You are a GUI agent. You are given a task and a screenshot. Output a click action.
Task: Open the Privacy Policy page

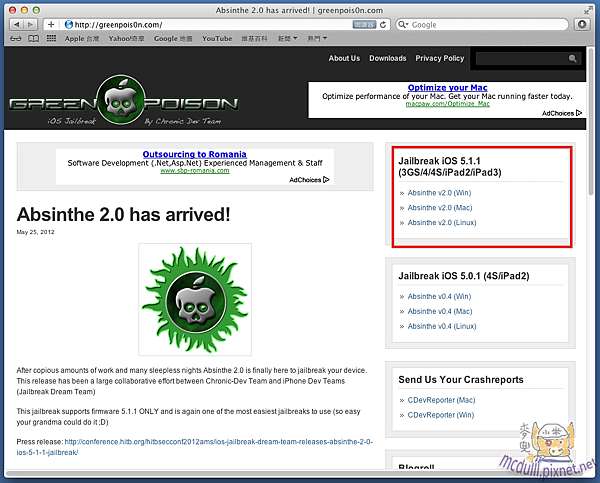[x=440, y=58]
